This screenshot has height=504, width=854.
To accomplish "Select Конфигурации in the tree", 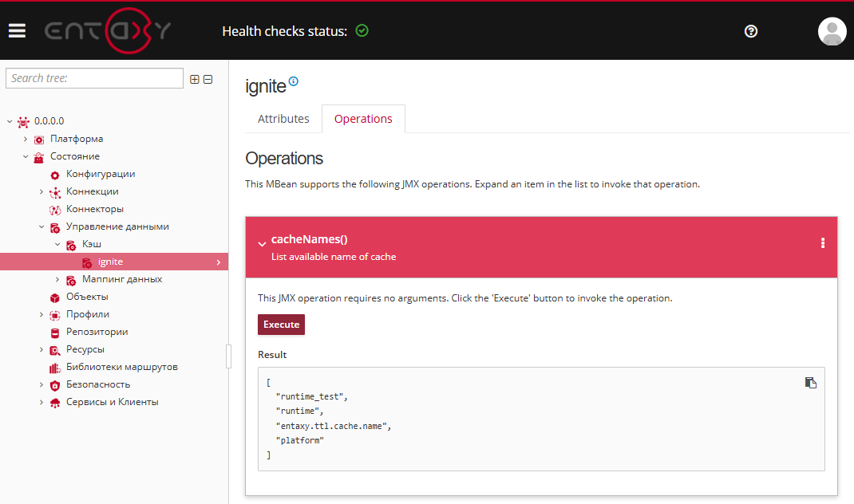I will click(x=101, y=174).
